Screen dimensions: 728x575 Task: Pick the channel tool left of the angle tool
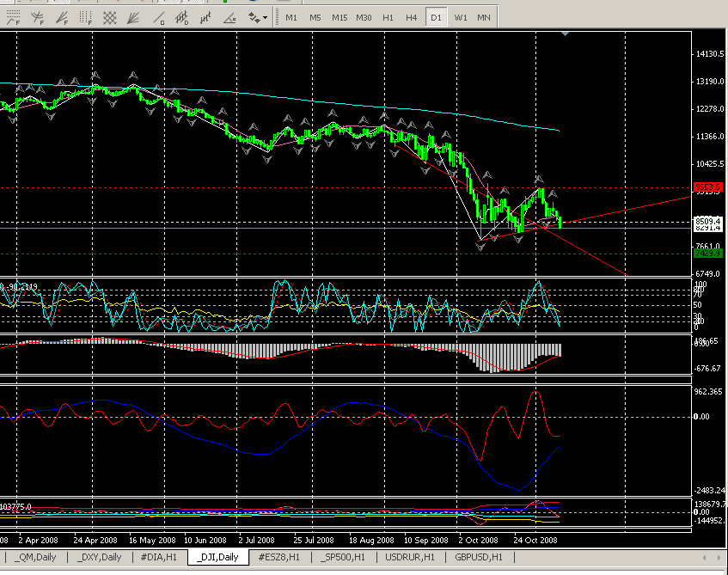(x=206, y=17)
